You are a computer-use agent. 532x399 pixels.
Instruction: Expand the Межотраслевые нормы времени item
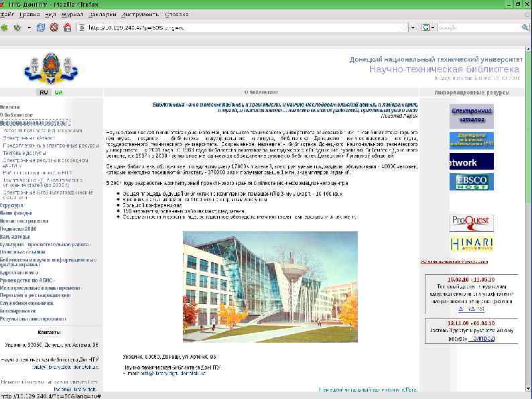pyautogui.click(x=41, y=288)
